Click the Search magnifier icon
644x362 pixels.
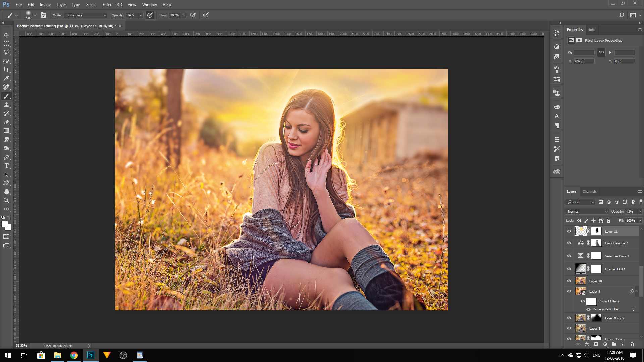pos(621,15)
